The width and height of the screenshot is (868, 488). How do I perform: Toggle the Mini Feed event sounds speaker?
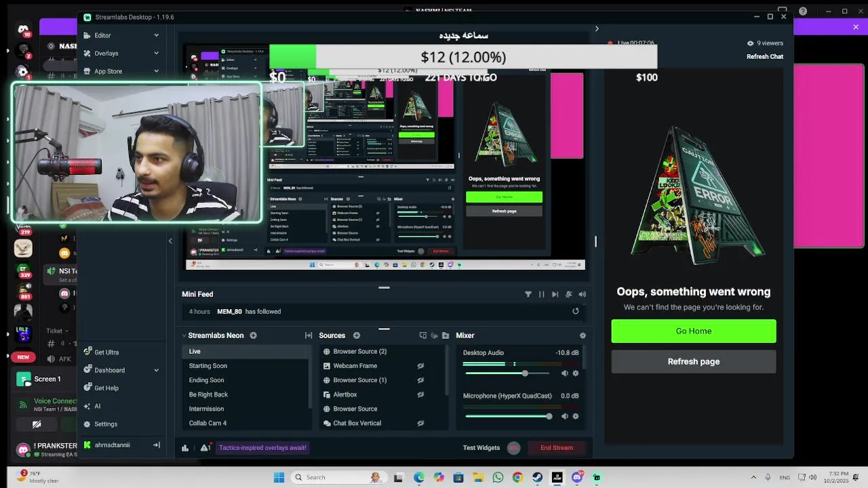point(582,294)
